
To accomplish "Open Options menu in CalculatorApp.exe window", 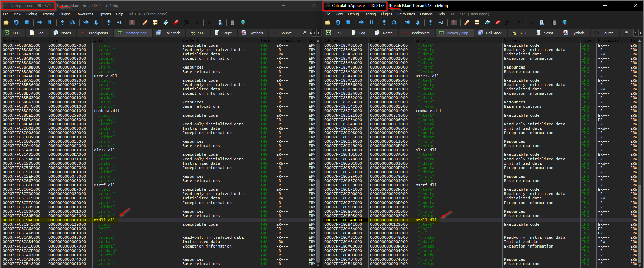I will [426, 14].
